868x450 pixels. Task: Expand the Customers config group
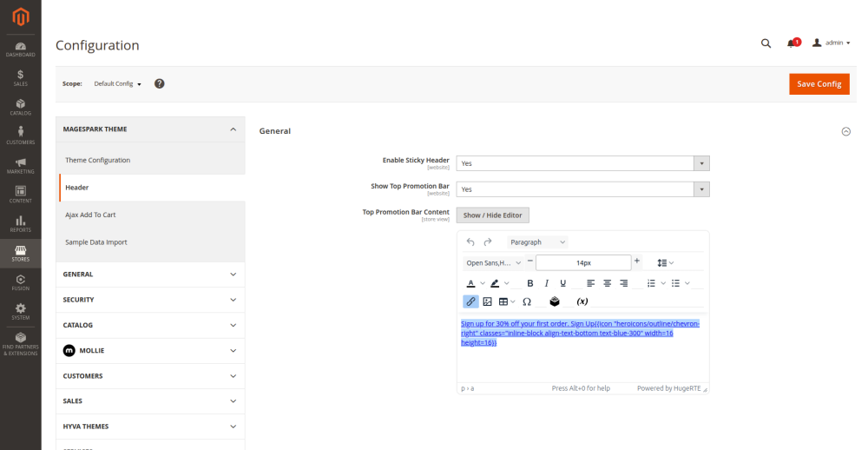(x=150, y=376)
